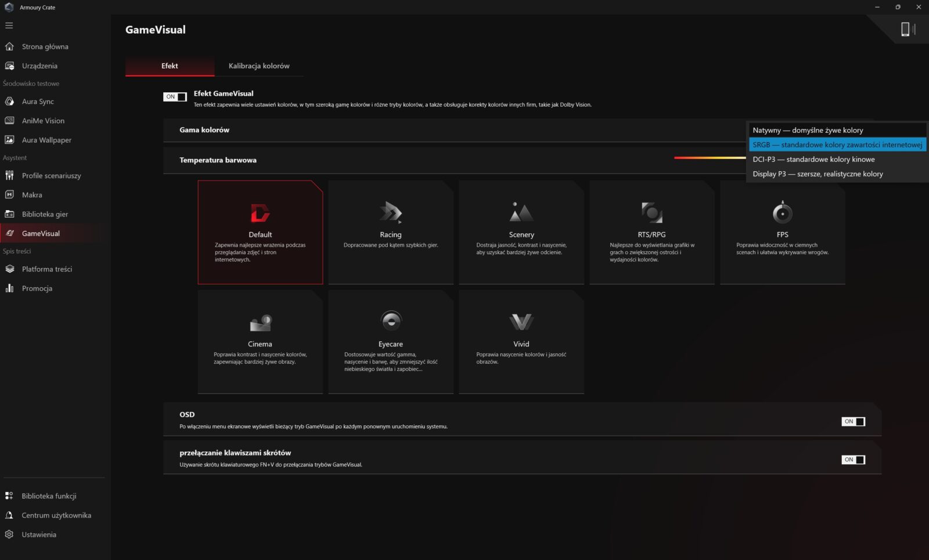
Task: Open Centrum użytkownika
Action: click(x=56, y=515)
